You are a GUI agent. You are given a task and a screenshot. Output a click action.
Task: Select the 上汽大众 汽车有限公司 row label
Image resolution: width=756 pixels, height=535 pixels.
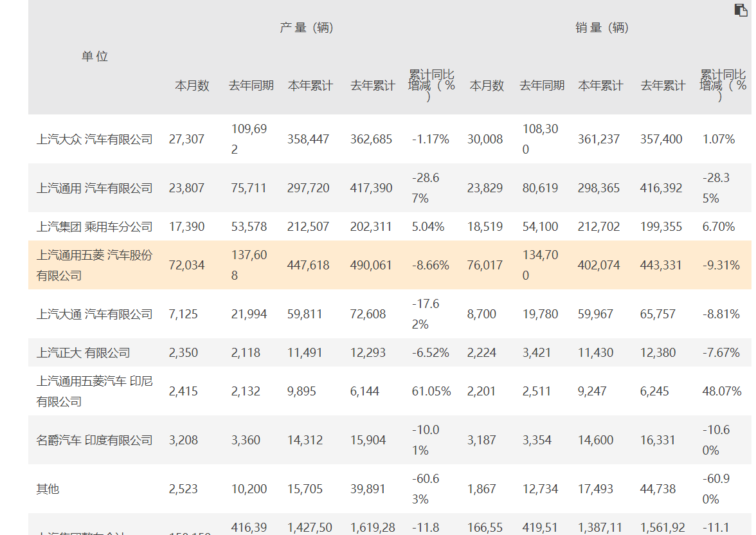[x=95, y=139]
